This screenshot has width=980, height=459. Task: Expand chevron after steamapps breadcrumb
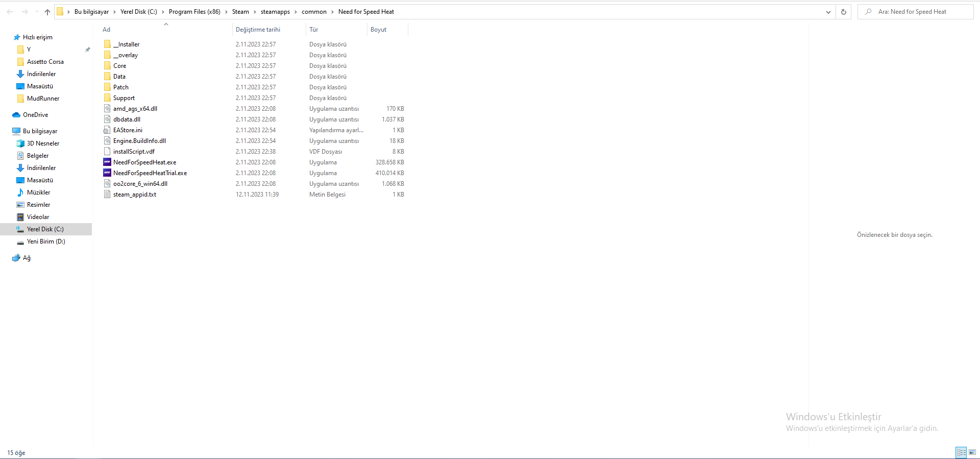point(296,12)
